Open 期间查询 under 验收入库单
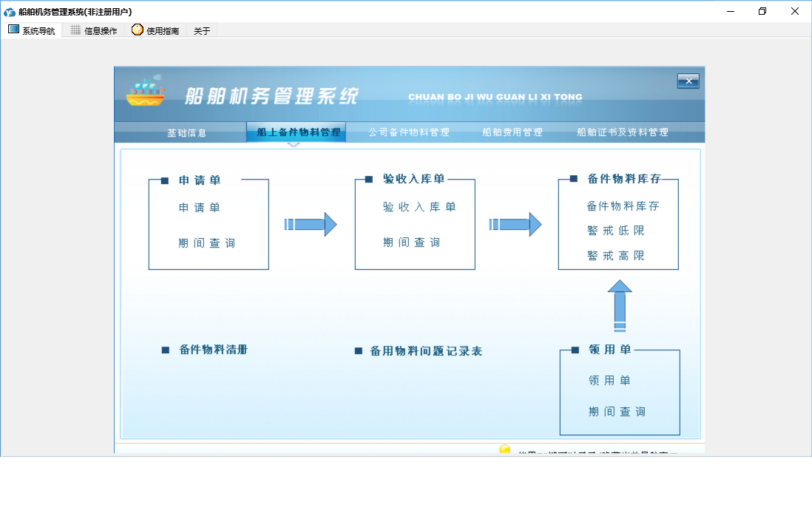This screenshot has height=527, width=812. [412, 242]
